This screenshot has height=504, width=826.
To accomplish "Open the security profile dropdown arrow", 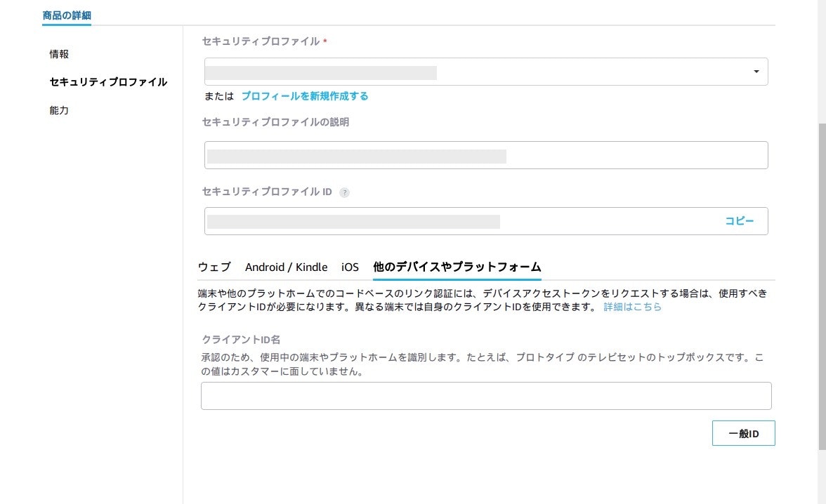I will click(756, 72).
